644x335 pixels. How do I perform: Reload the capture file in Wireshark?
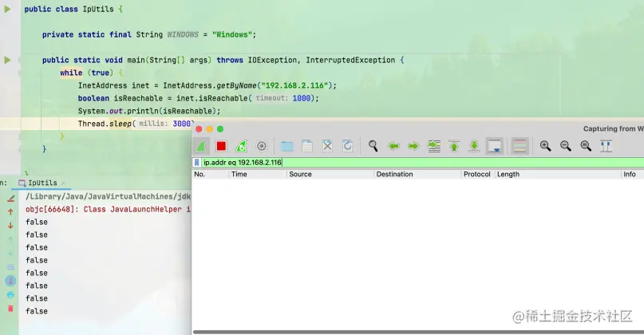(x=347, y=146)
